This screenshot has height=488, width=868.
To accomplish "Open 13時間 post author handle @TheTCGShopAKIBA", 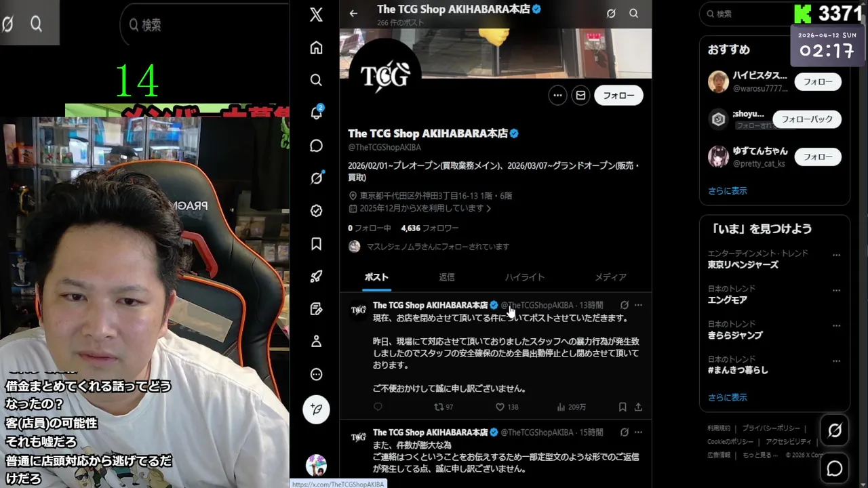I will (536, 305).
